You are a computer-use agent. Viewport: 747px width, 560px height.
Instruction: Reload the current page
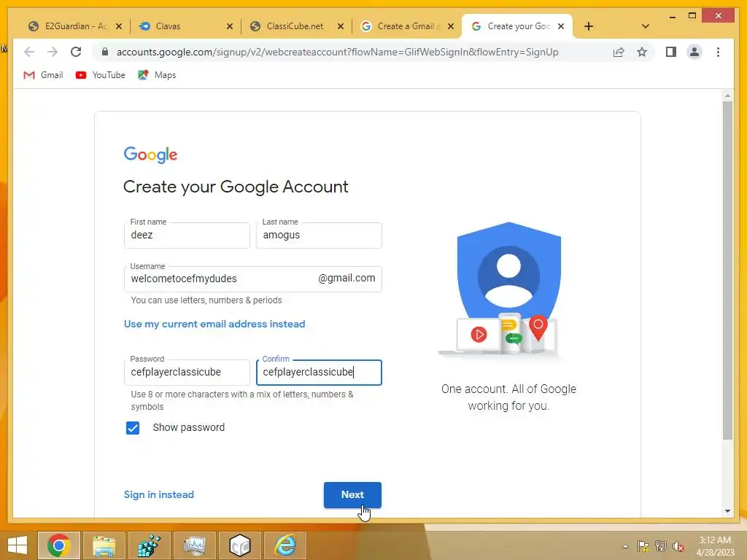pos(76,52)
